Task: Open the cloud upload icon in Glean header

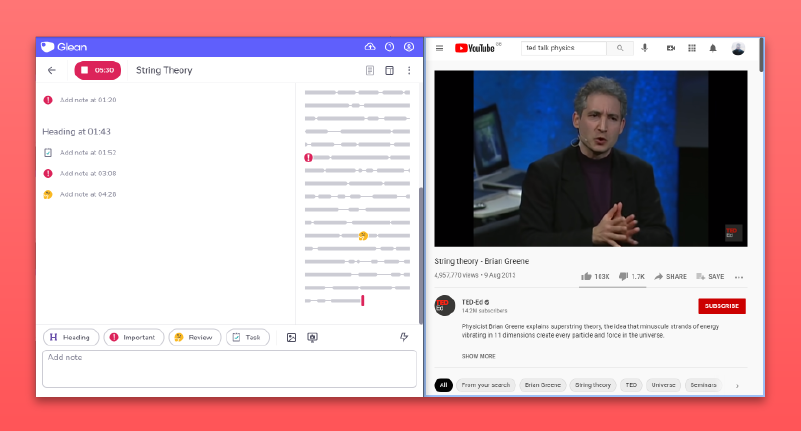Action: (370, 47)
